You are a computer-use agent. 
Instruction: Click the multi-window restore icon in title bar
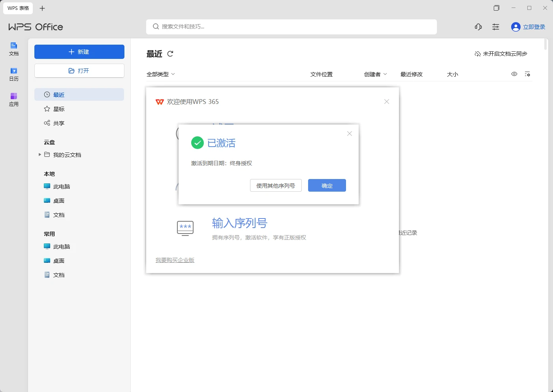pyautogui.click(x=497, y=8)
